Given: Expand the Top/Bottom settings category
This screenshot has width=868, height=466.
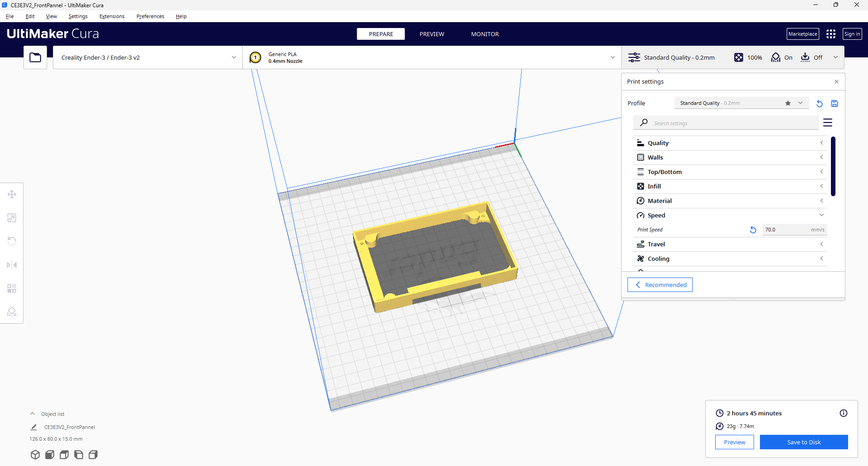Looking at the screenshot, I should click(730, 172).
